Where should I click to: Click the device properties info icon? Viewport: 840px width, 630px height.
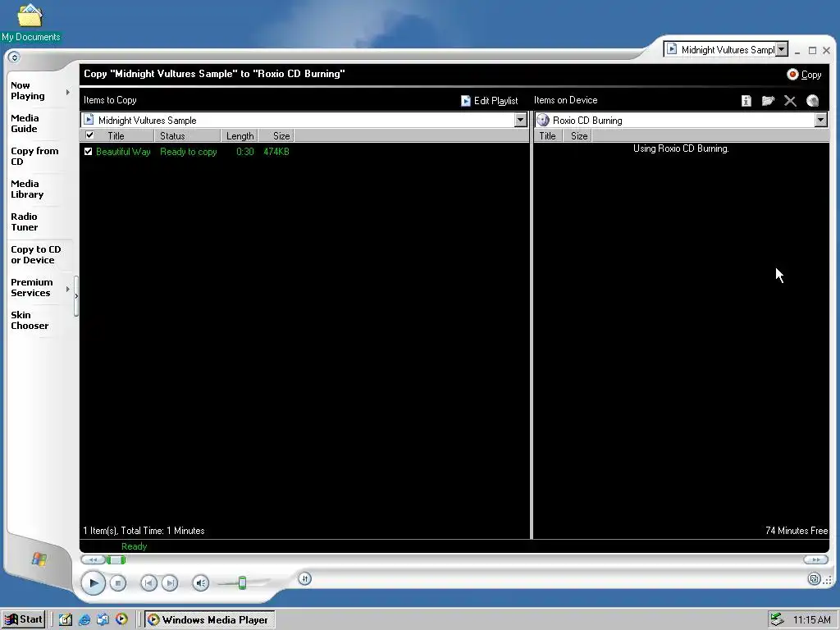click(746, 101)
